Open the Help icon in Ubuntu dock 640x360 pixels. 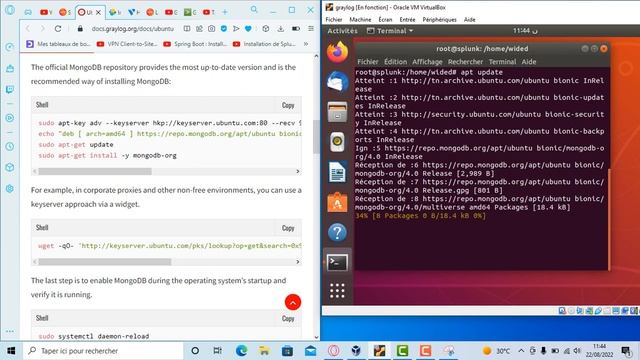[337, 232]
